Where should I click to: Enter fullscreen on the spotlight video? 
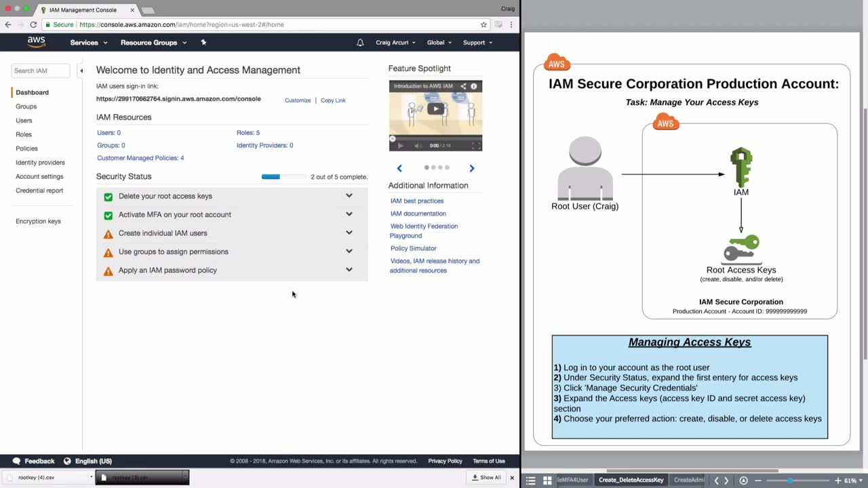(476, 146)
